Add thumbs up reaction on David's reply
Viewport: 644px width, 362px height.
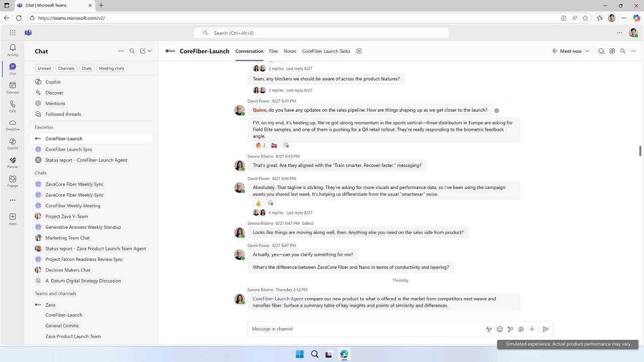point(259,203)
